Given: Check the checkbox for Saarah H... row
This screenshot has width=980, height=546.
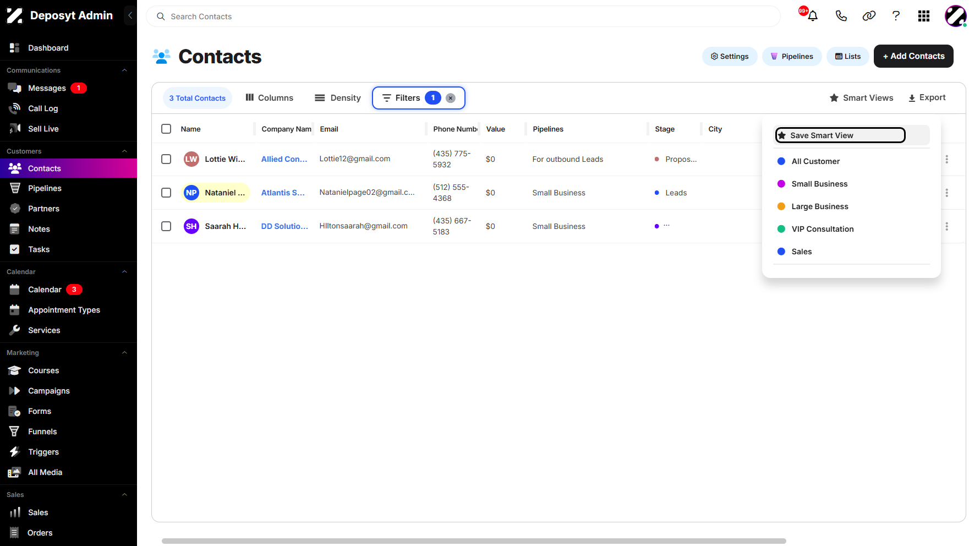Looking at the screenshot, I should 166,226.
